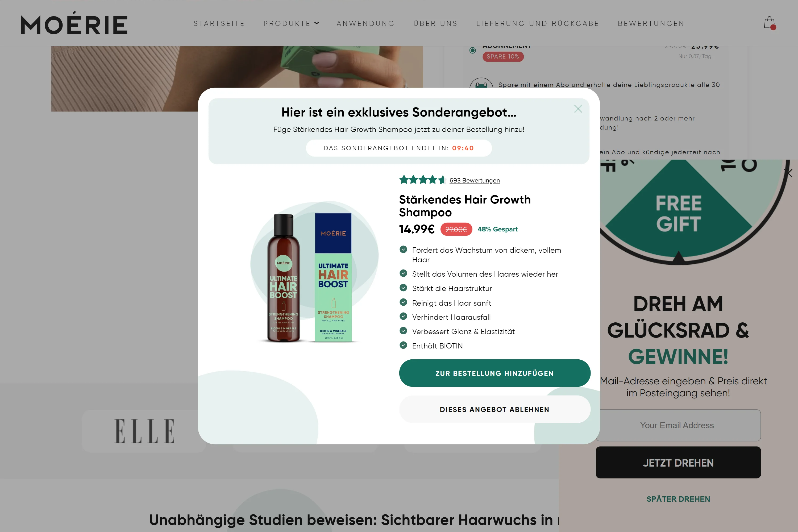View the Bewertungen navigation page

(651, 23)
